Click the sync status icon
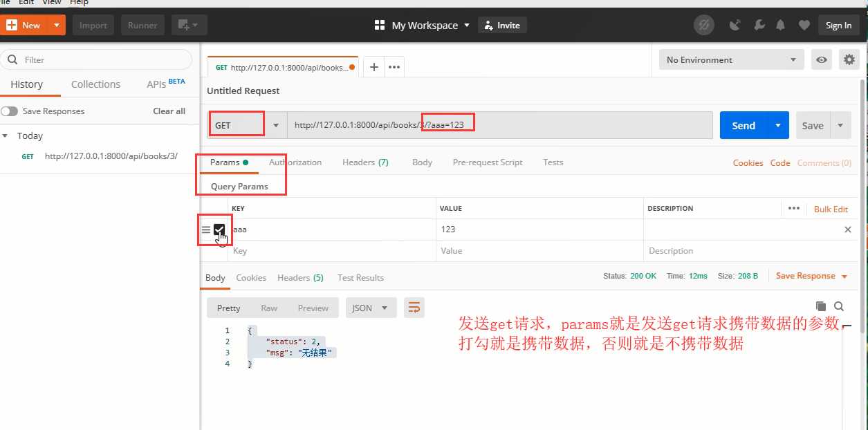The height and width of the screenshot is (430, 868). (704, 26)
